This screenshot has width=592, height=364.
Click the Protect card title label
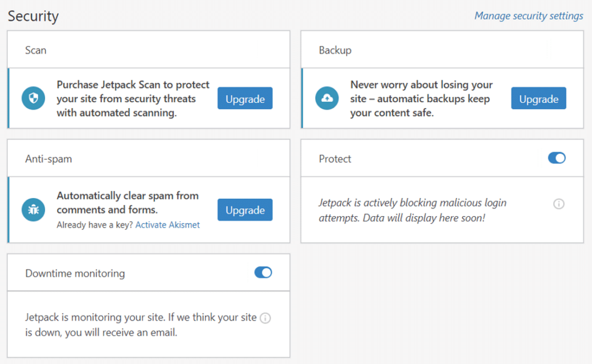point(335,159)
